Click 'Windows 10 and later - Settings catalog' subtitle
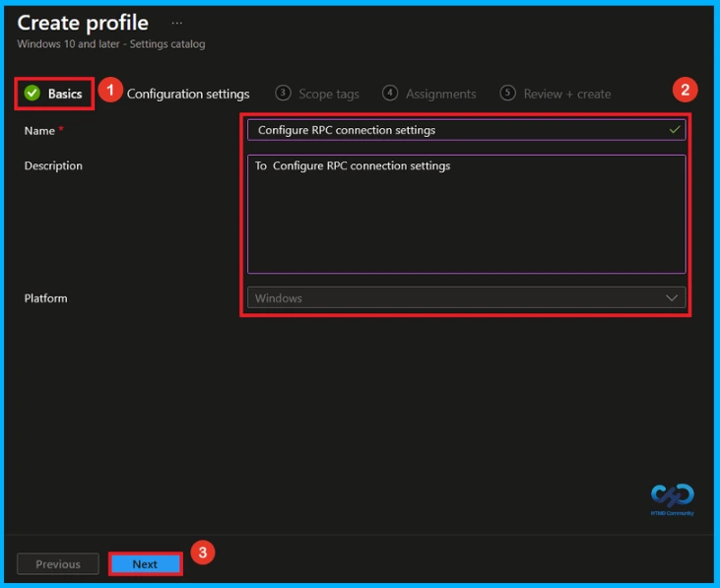720x588 pixels. tap(111, 44)
